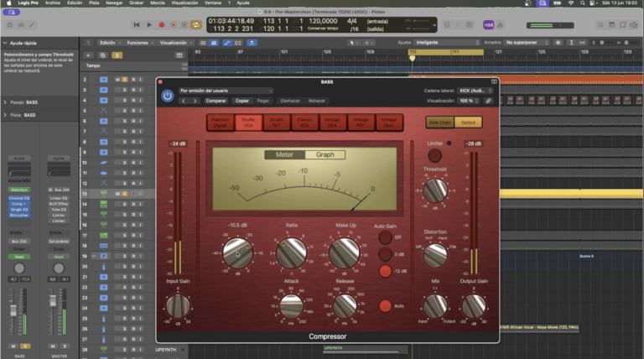644x359 pixels.
Task: Open the Funciones dropdown in the tracks area
Action: (140, 43)
